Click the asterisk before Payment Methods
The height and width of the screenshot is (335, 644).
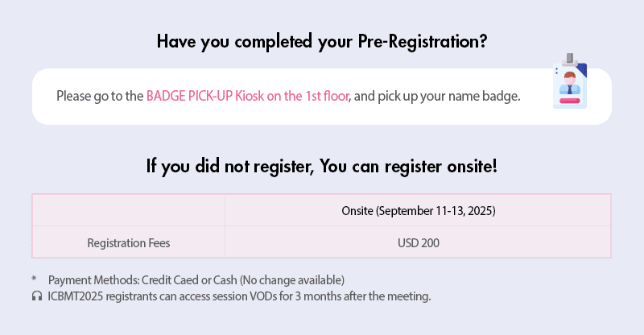coord(35,280)
